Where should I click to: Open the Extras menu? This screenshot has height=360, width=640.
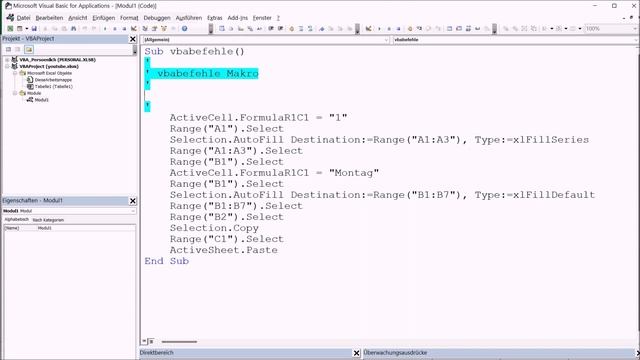pos(214,18)
